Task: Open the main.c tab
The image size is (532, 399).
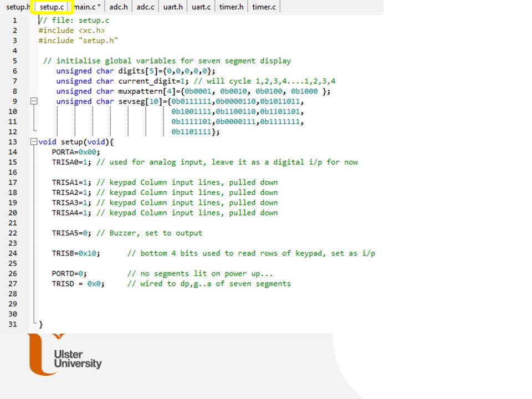Action: tap(87, 7)
